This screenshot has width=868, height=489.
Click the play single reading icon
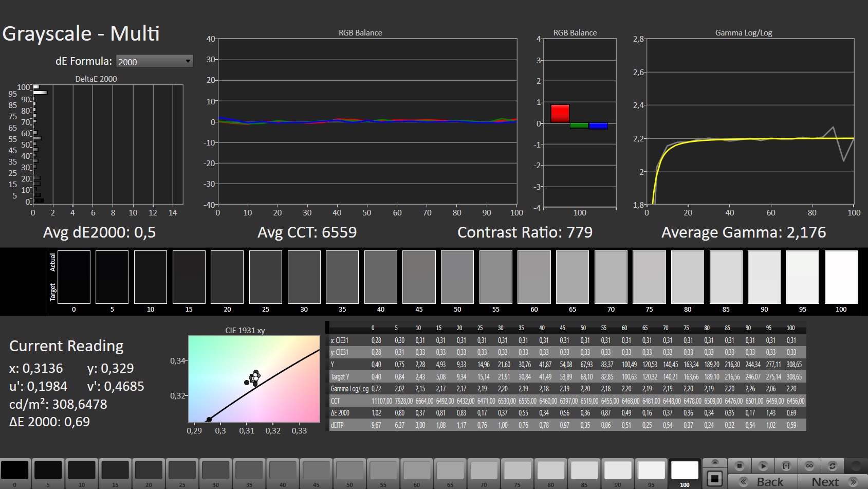pyautogui.click(x=763, y=466)
